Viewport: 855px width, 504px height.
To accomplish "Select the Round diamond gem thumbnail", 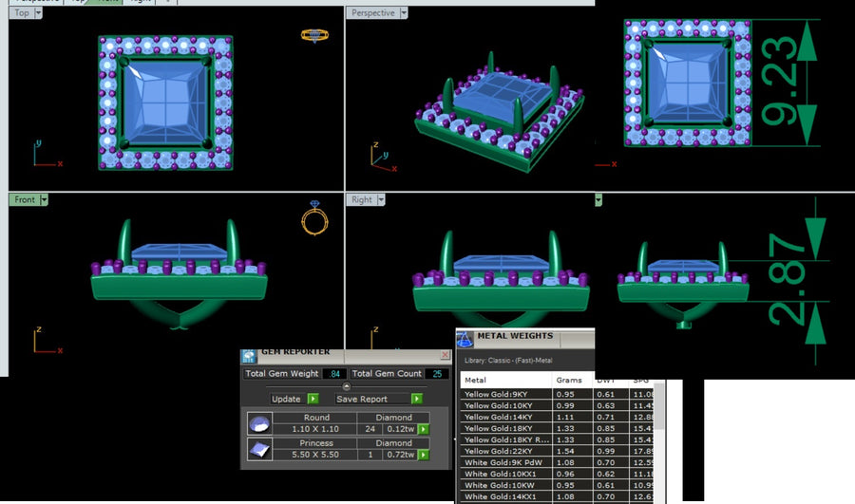I will pos(259,423).
